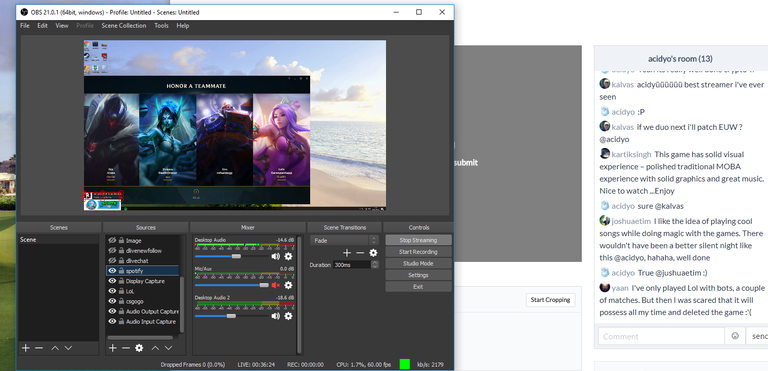
Task: Click lock icon on LoL source
Action: [x=121, y=291]
